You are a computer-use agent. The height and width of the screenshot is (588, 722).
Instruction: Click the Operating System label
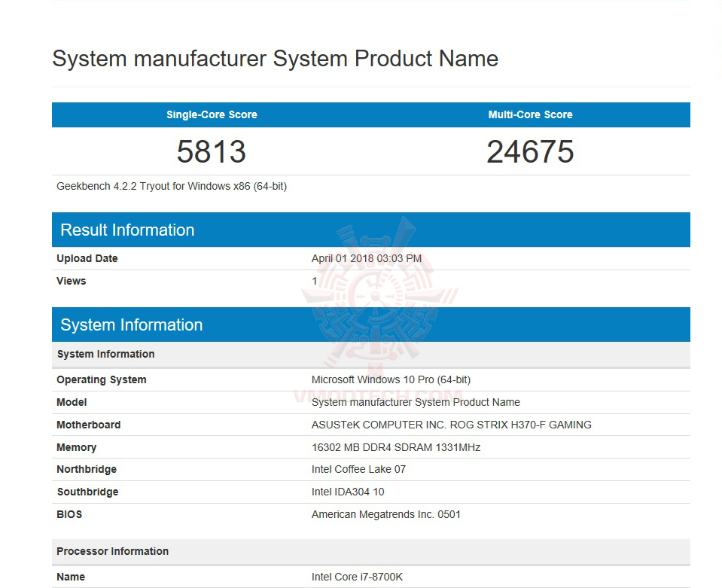tap(102, 380)
